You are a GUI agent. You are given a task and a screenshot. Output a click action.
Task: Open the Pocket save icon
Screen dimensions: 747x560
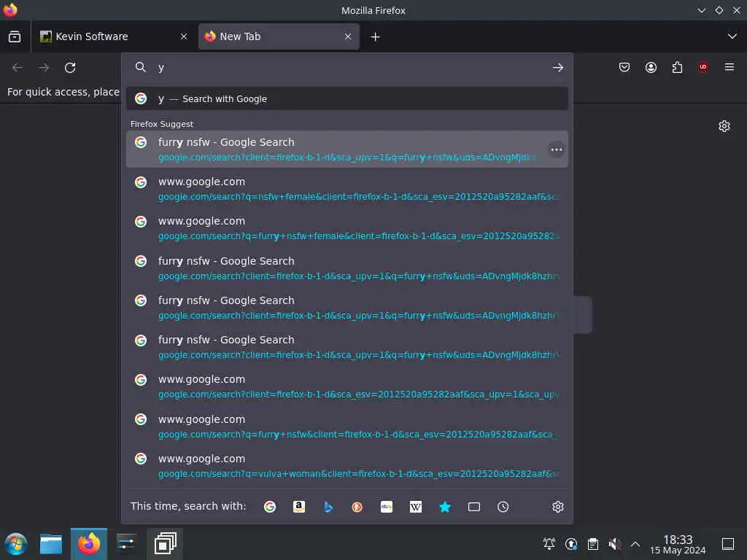(624, 68)
